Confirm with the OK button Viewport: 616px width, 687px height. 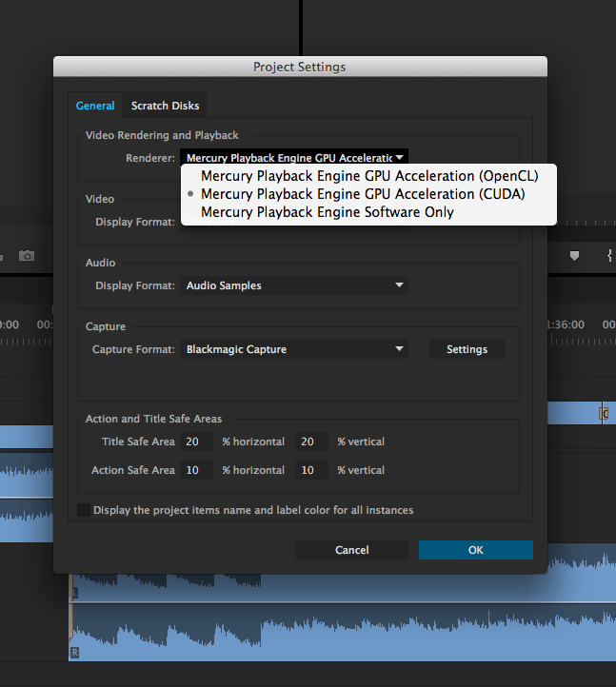click(475, 550)
